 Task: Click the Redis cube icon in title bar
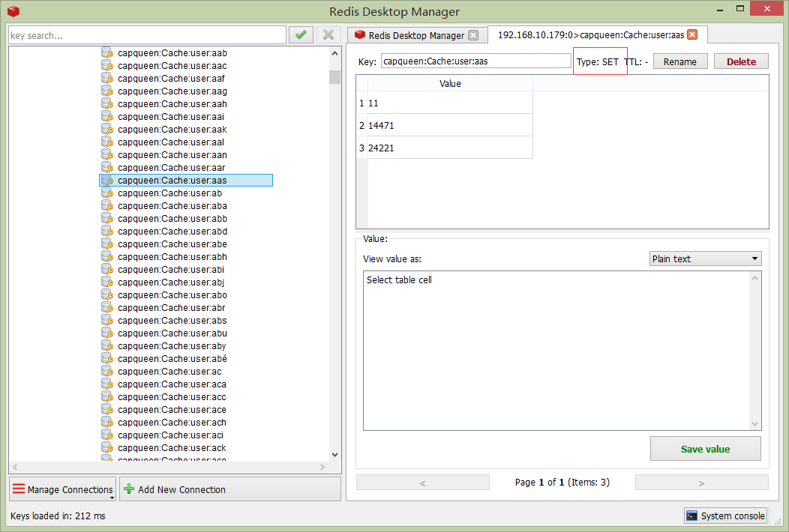[x=13, y=10]
